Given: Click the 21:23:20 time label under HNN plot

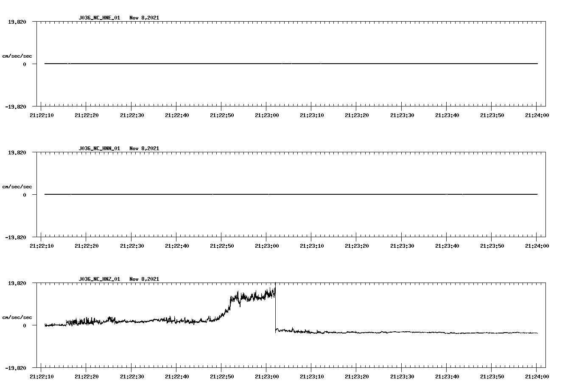Looking at the screenshot, I should point(357,246).
